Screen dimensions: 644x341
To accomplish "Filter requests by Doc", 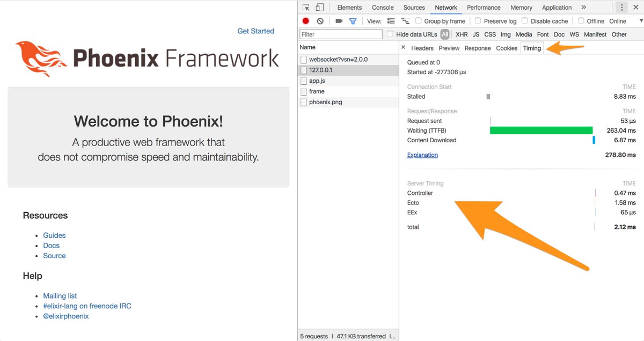I will click(x=559, y=34).
